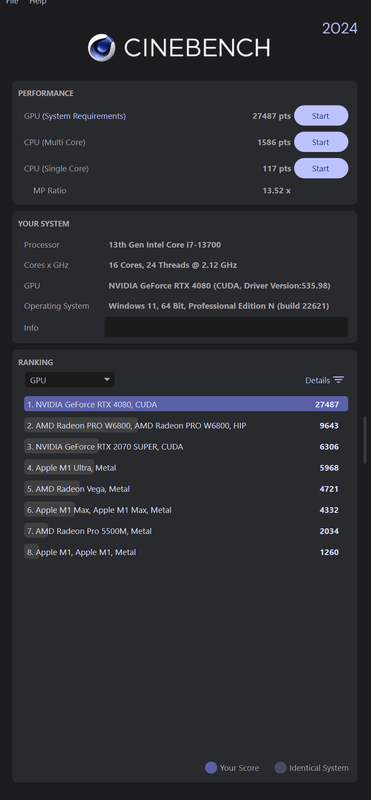
Task: Open the GPU ranking dropdown
Action: click(70, 380)
